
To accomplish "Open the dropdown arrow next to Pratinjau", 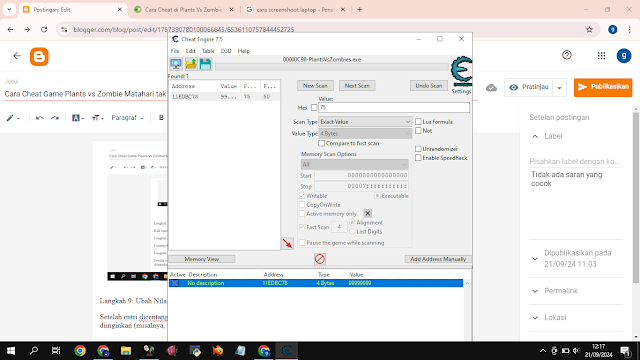I will click(x=559, y=87).
